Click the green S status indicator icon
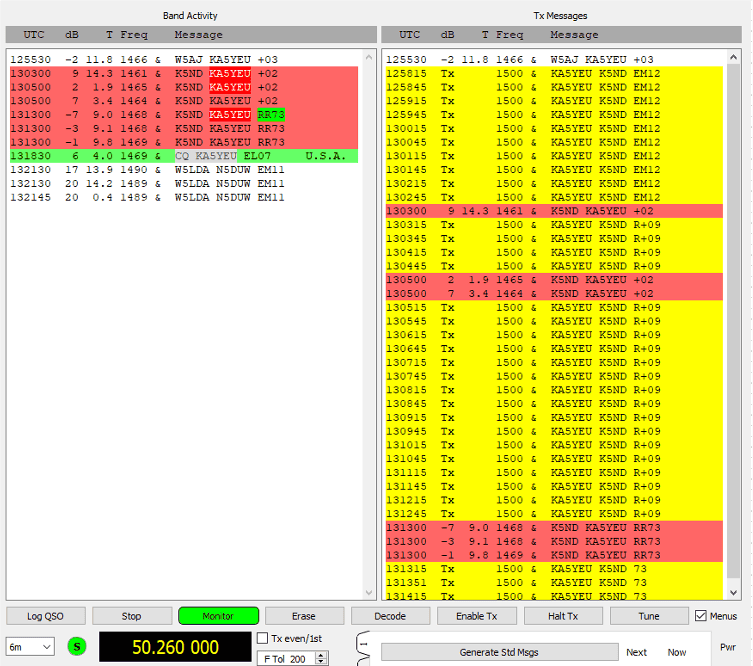Viewport: 753px width, 666px height. (77, 647)
